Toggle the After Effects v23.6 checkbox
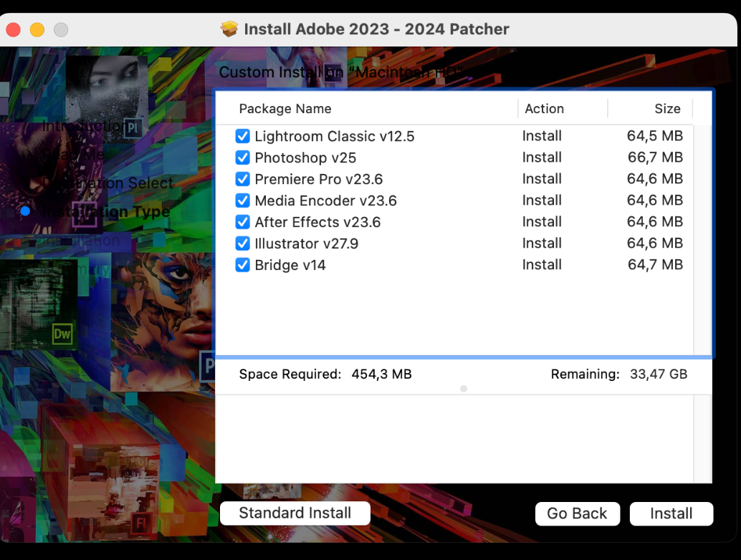This screenshot has width=741, height=560. click(242, 222)
